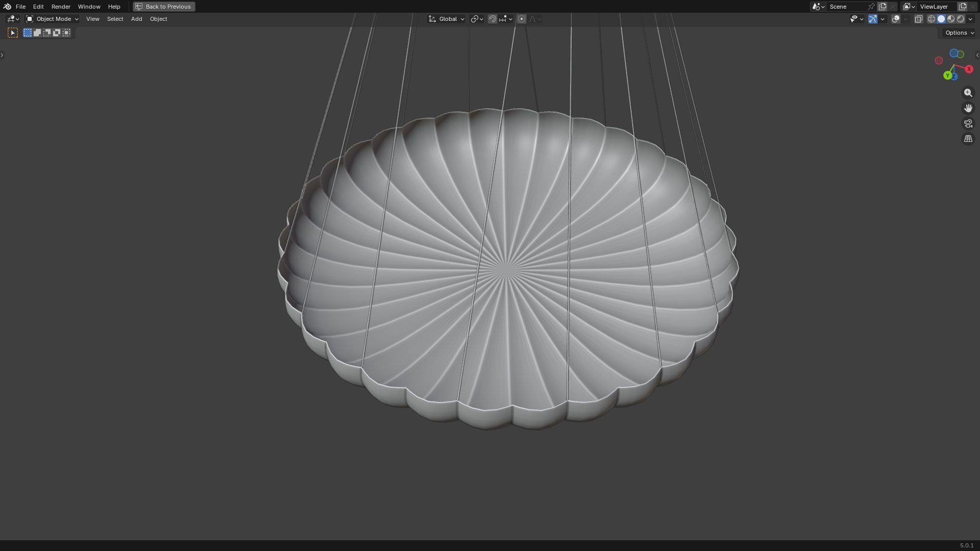Open the Options dropdown
Image resolution: width=980 pixels, height=551 pixels.
click(960, 33)
